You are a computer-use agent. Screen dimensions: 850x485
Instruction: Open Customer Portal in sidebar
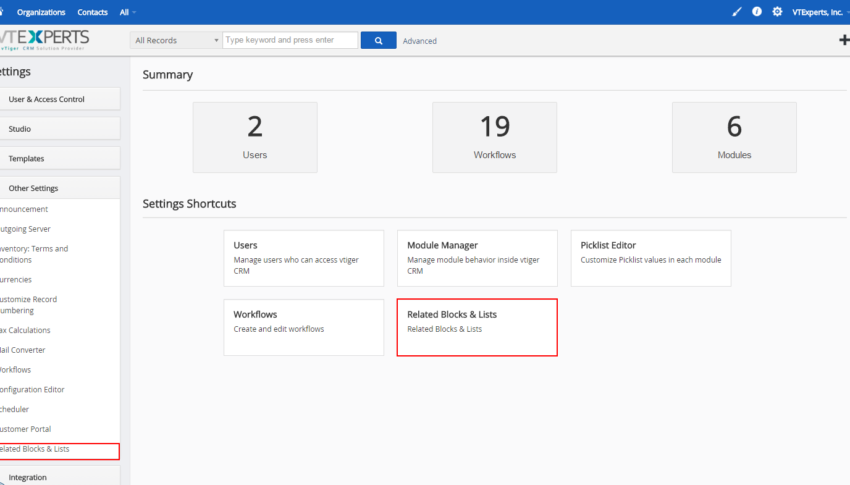tap(25, 429)
